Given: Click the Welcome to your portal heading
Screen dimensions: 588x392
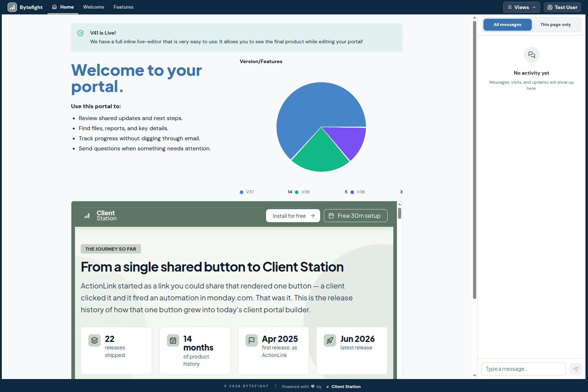Looking at the screenshot, I should pyautogui.click(x=136, y=78).
